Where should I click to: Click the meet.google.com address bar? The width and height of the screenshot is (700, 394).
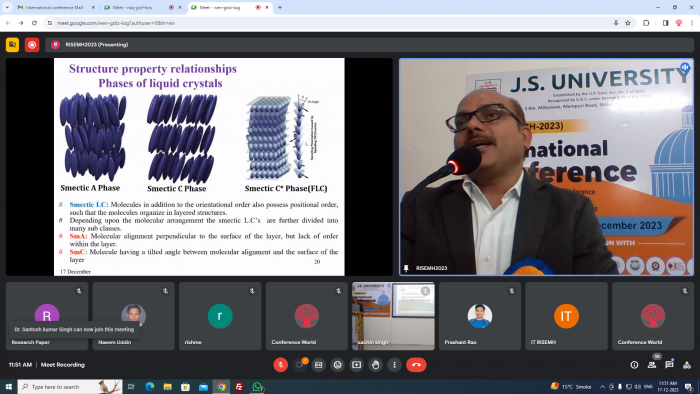coord(330,23)
